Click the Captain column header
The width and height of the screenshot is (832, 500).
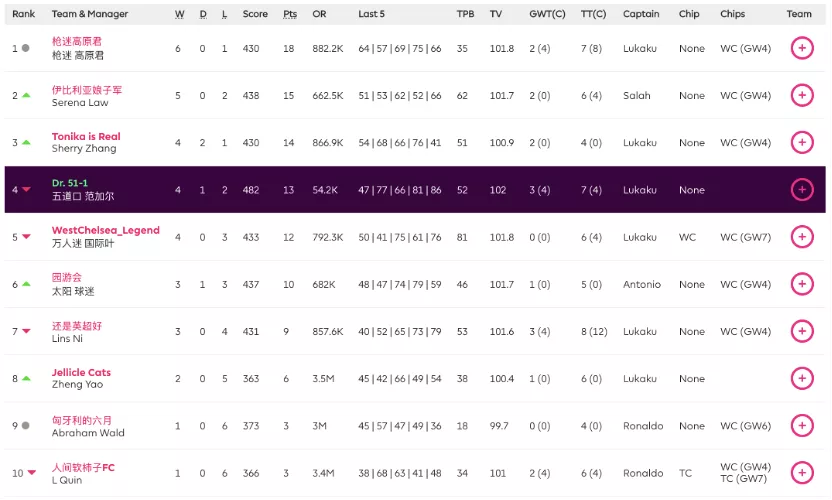click(641, 14)
